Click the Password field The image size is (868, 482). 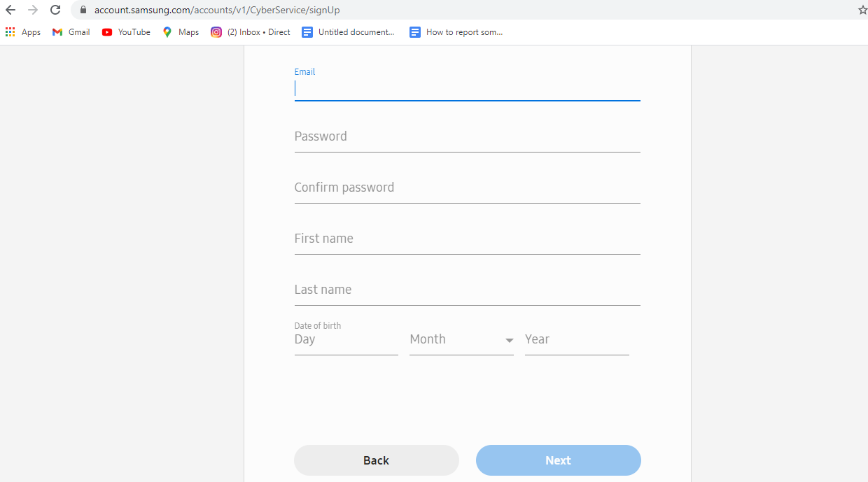click(x=467, y=137)
